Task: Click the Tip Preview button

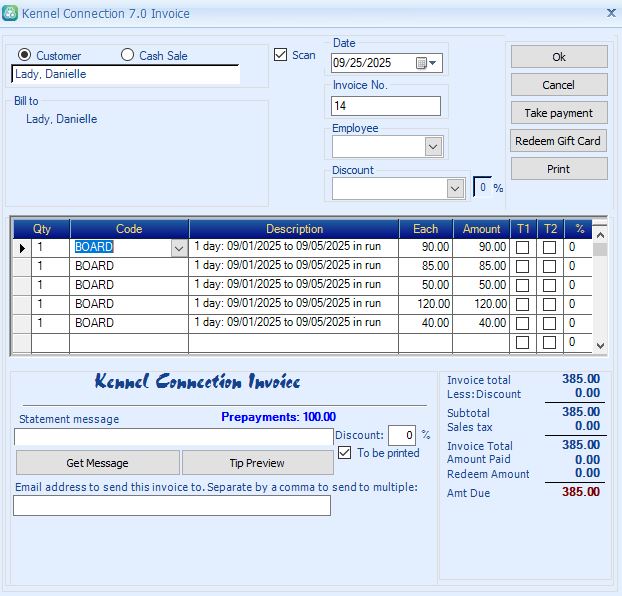Action: click(x=257, y=463)
